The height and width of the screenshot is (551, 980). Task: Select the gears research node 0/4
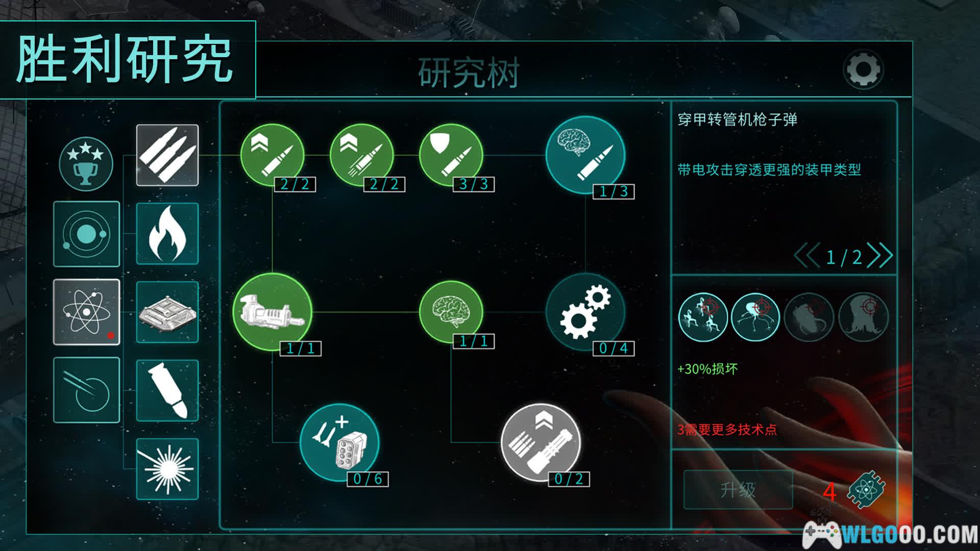(585, 312)
